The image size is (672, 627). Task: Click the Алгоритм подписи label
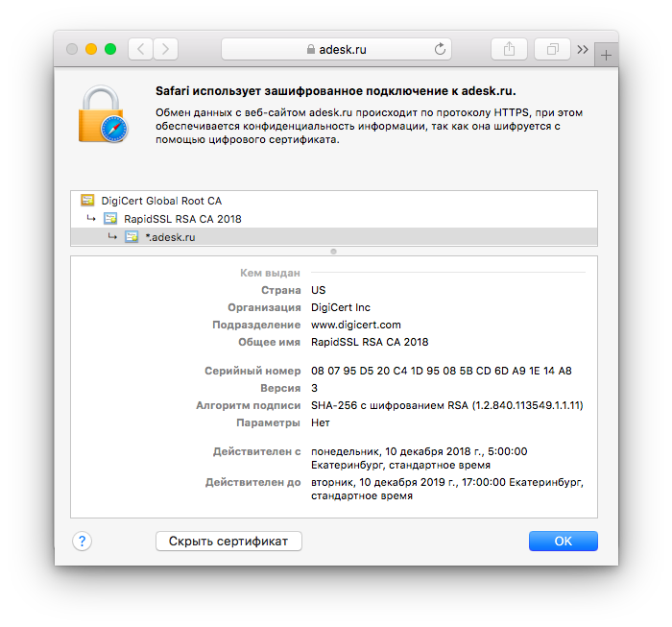point(248,405)
